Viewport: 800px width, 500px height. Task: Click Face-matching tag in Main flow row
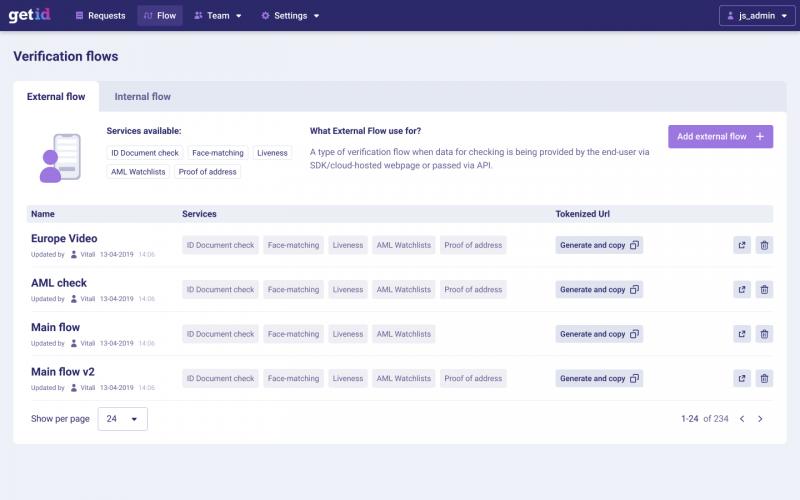(293, 334)
